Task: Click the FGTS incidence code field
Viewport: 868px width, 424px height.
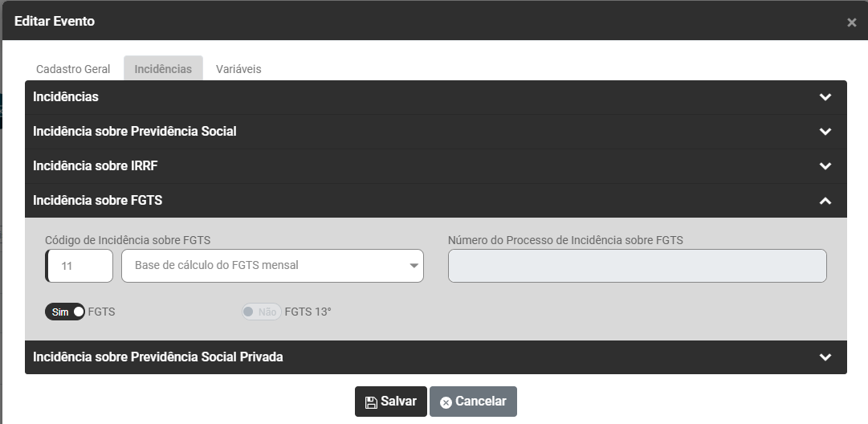Action: 79,266
